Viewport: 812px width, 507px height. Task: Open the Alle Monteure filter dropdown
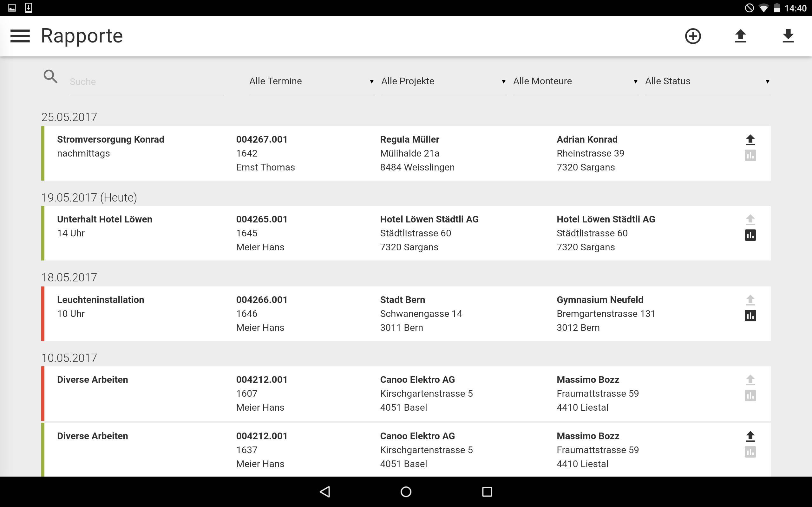point(575,81)
